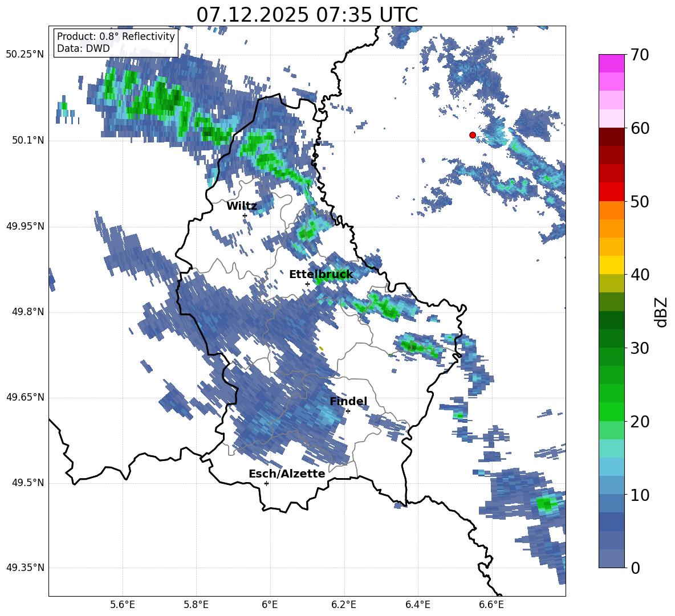The width and height of the screenshot is (675, 616).
Task: Click the Esch/Alzette city label
Action: tap(287, 474)
